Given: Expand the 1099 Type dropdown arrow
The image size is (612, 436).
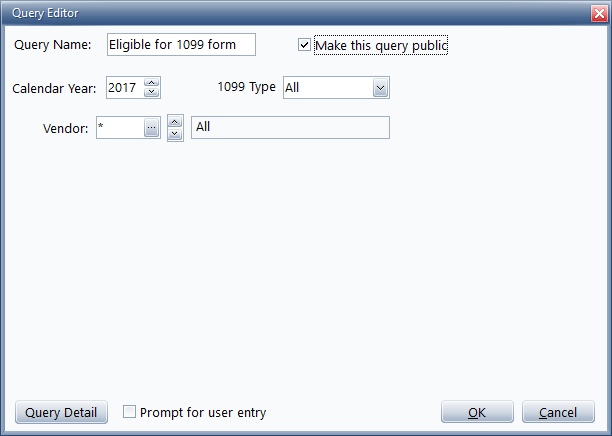Looking at the screenshot, I should pos(380,88).
